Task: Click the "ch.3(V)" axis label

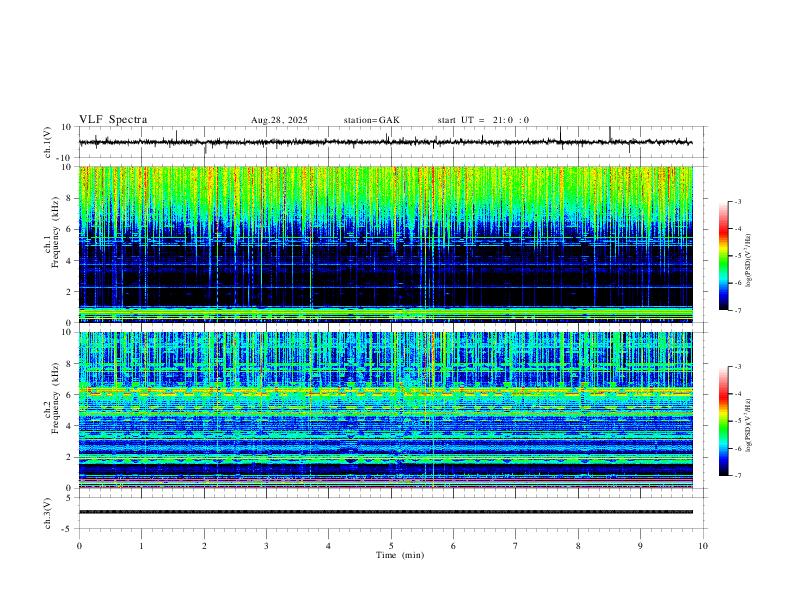Action: 48,513
